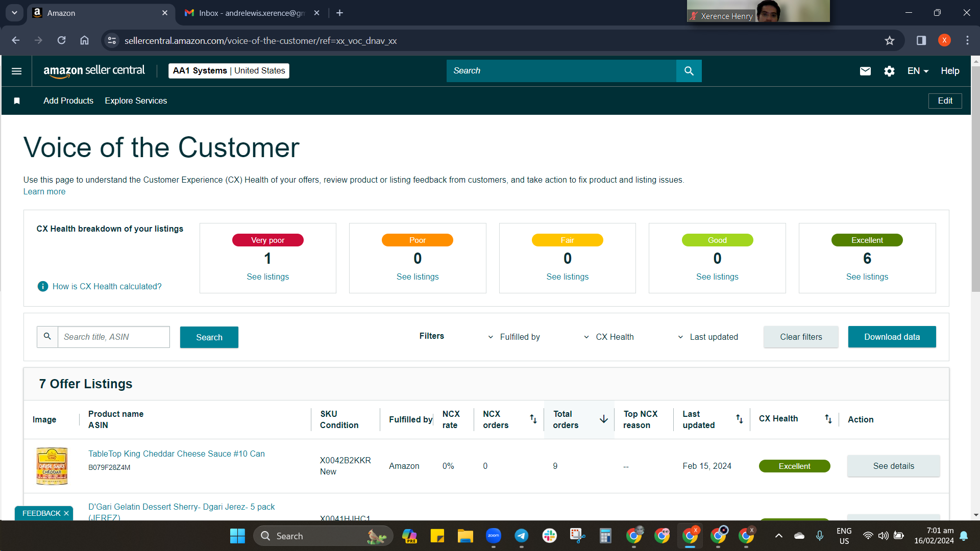See listings under Fair
The image size is (980, 551).
click(x=567, y=277)
